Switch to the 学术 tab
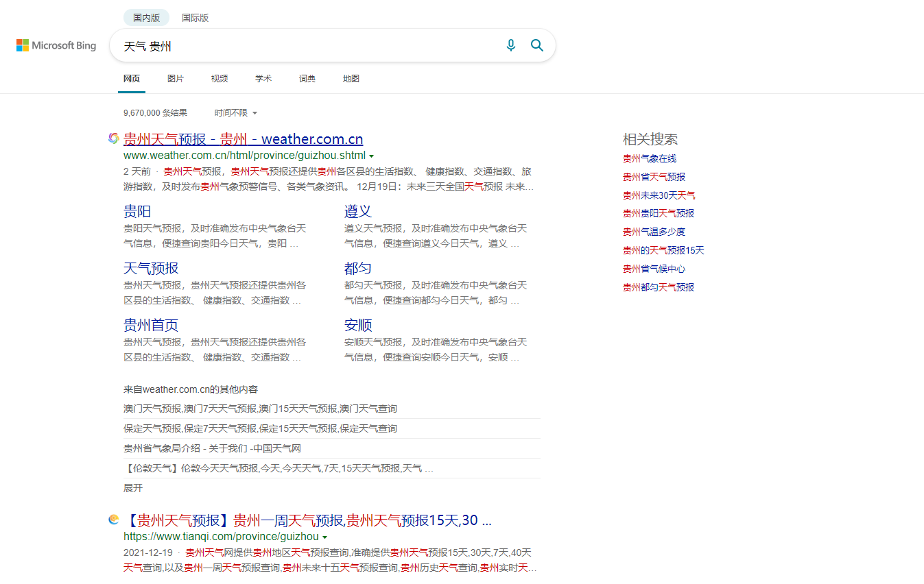The image size is (924, 584). [x=263, y=78]
